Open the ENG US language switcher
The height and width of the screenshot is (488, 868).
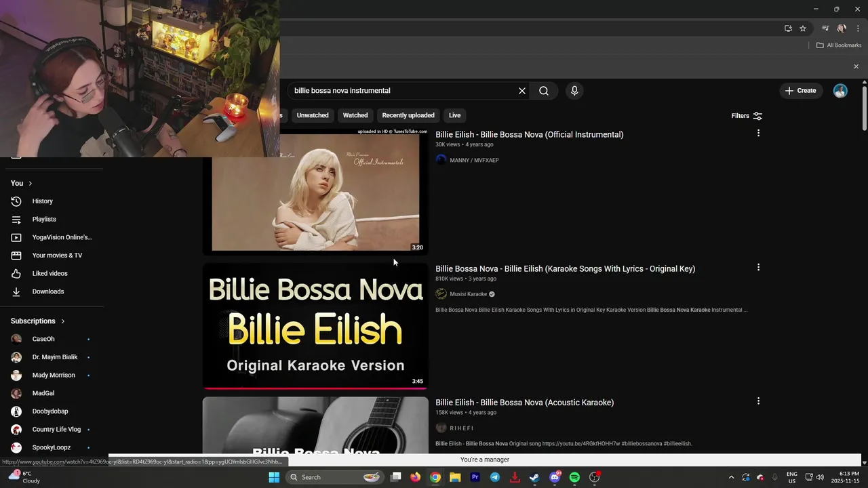[x=791, y=477]
